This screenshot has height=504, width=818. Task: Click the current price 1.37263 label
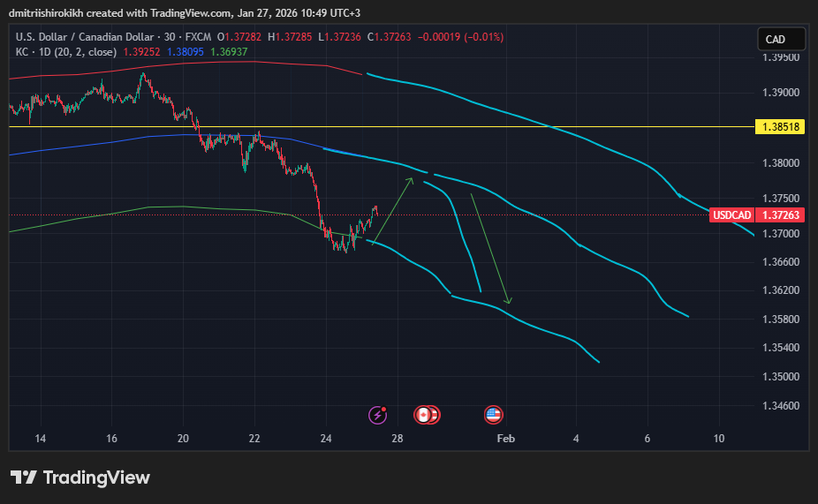pyautogui.click(x=780, y=214)
